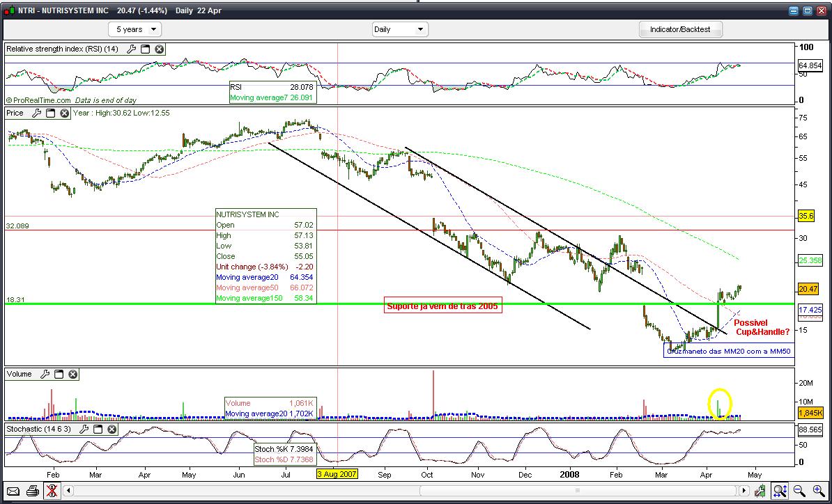The height and width of the screenshot is (504, 832).
Task: Print the chart
Action: coord(32,491)
